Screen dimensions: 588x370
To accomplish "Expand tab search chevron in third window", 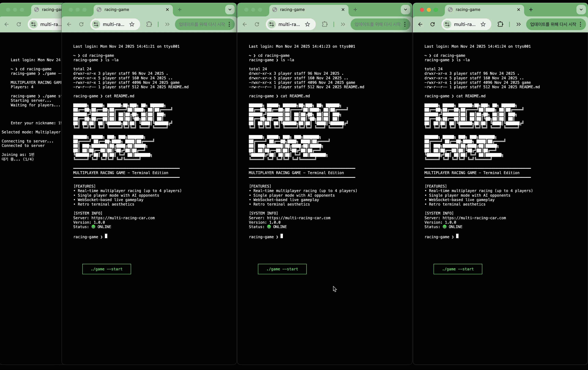I will click(x=405, y=10).
